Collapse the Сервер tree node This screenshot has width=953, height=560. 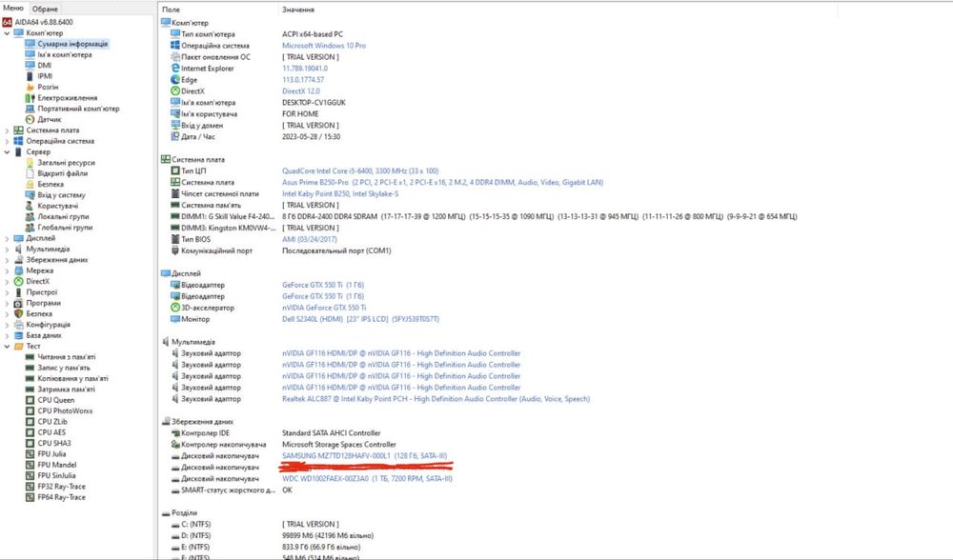click(7, 151)
